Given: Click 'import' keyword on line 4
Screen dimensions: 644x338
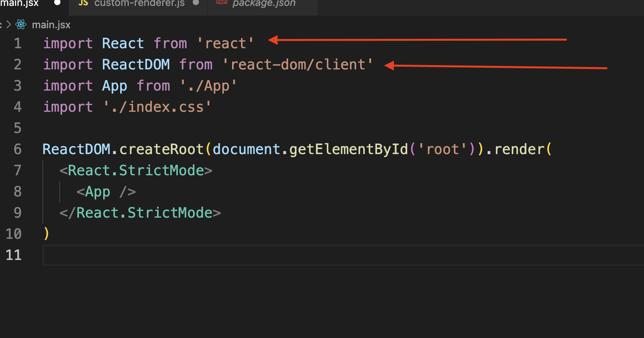Looking at the screenshot, I should click(x=68, y=107).
